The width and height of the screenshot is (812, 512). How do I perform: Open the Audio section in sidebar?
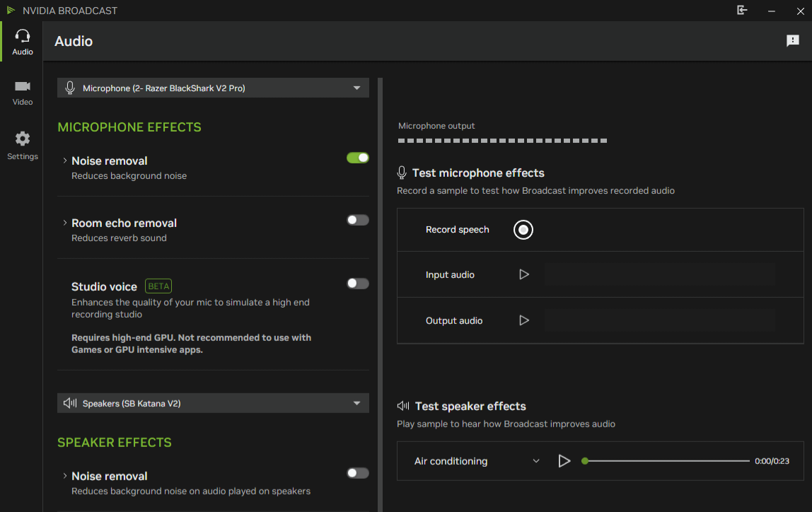(23, 42)
